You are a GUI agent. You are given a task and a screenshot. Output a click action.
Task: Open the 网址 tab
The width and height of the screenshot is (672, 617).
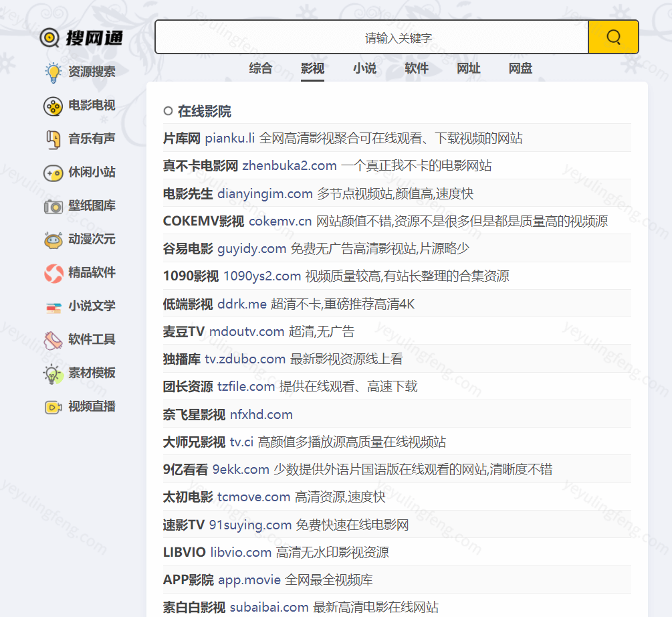468,68
